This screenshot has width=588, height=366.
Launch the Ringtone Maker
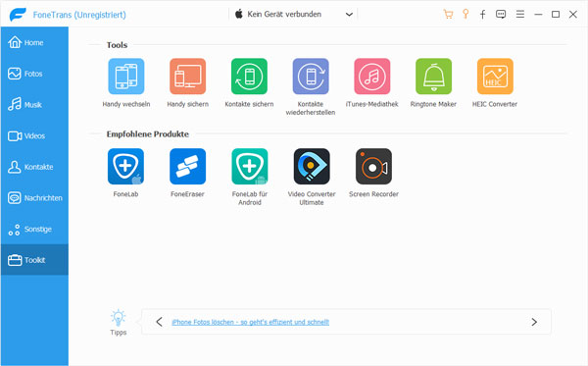click(433, 77)
